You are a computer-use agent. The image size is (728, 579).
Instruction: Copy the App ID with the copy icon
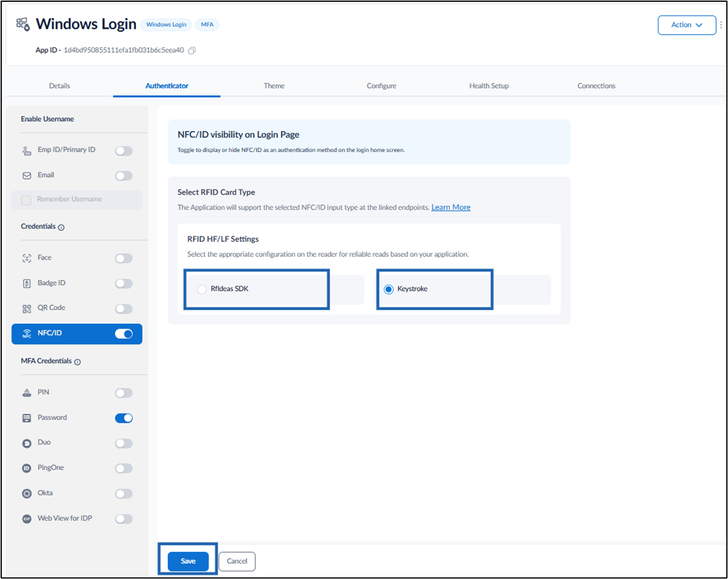tap(192, 51)
